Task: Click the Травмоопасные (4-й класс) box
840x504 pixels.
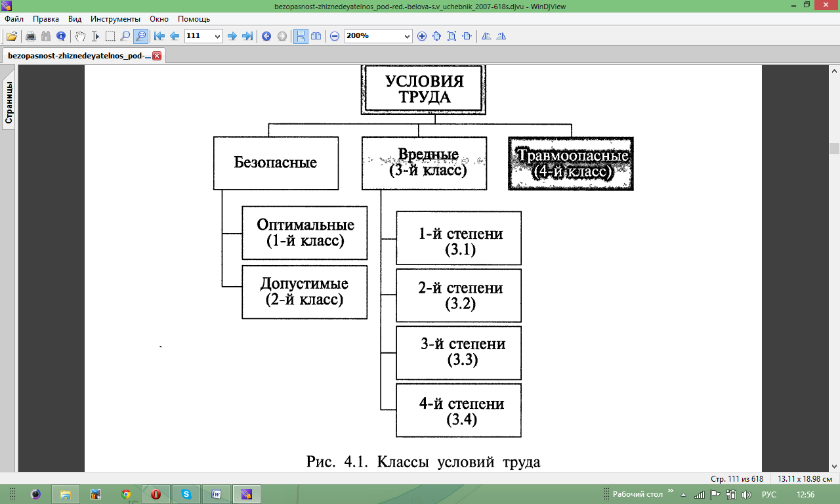Action: click(571, 163)
